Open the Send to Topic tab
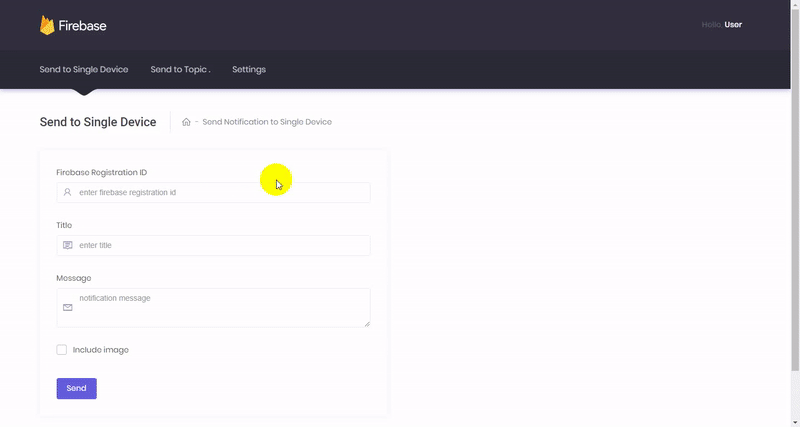The height and width of the screenshot is (427, 800). [x=180, y=69]
